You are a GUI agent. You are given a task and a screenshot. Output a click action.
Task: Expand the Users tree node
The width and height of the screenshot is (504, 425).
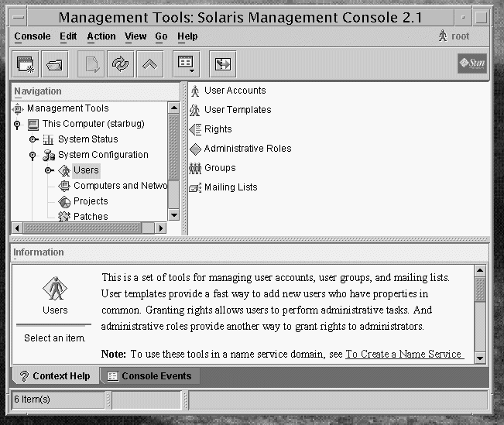pyautogui.click(x=48, y=170)
